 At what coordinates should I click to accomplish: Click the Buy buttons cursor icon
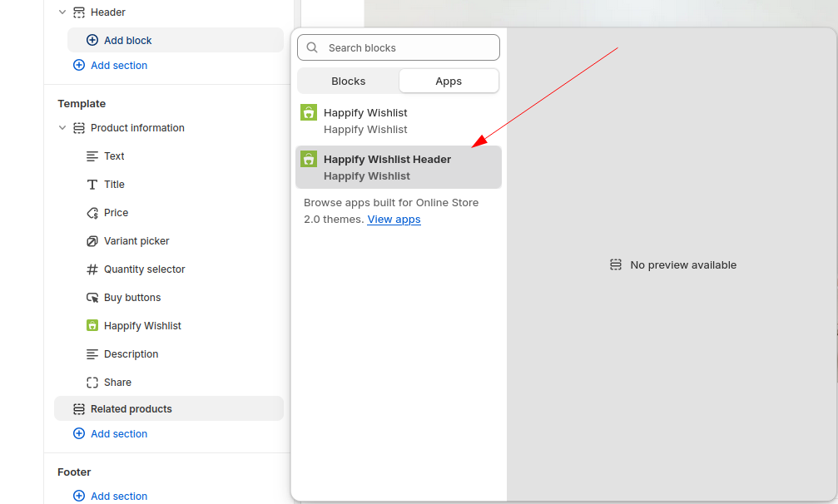click(x=92, y=298)
